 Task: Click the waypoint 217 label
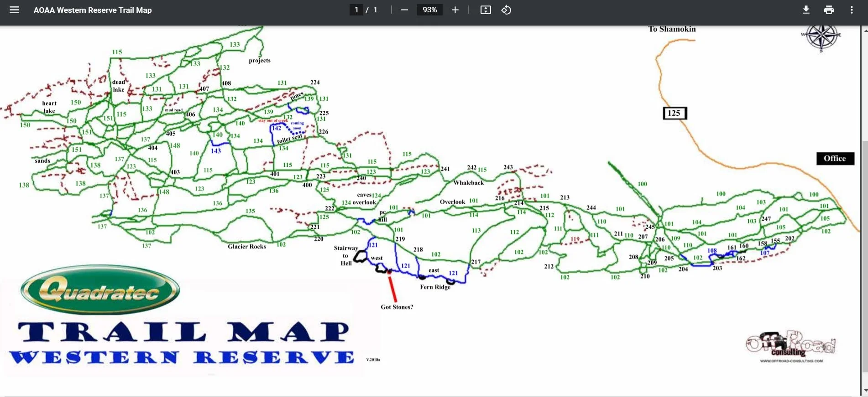click(x=476, y=262)
